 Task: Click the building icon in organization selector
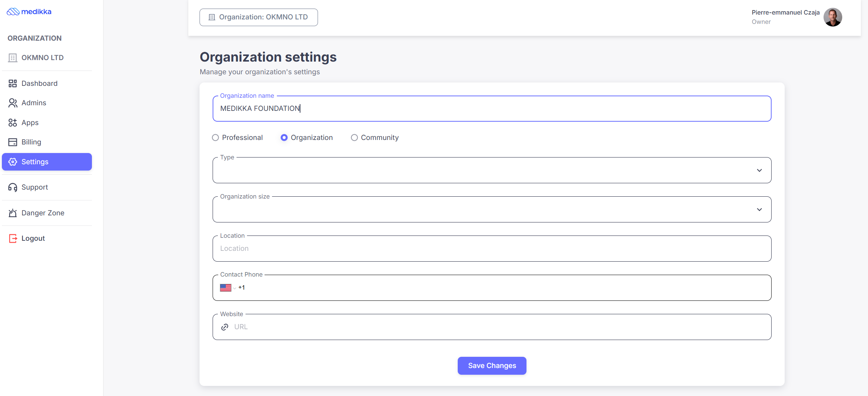(212, 17)
